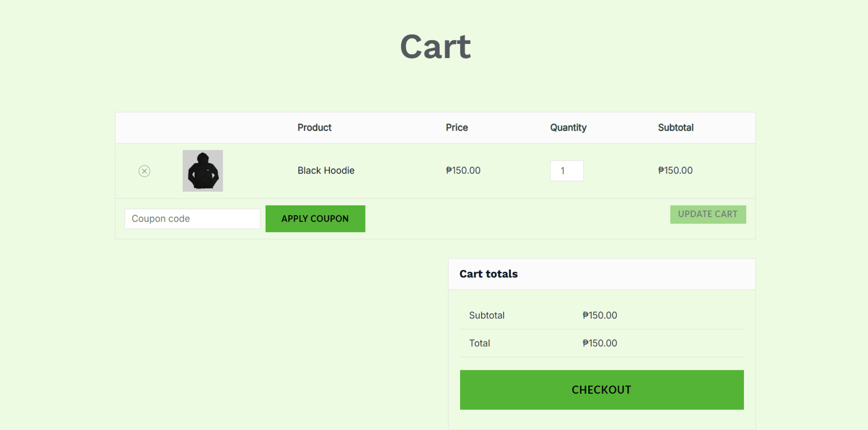Focus the quantity field for Black Hoodie

tap(567, 171)
